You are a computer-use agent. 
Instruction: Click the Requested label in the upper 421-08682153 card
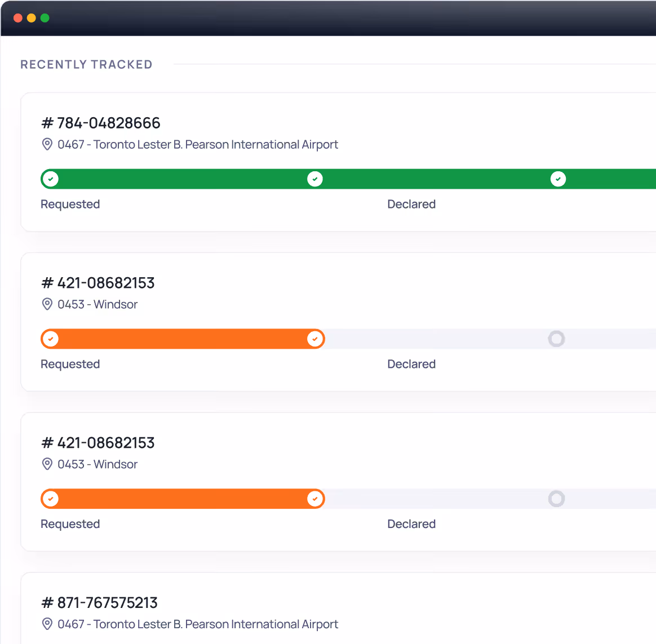pyautogui.click(x=70, y=364)
